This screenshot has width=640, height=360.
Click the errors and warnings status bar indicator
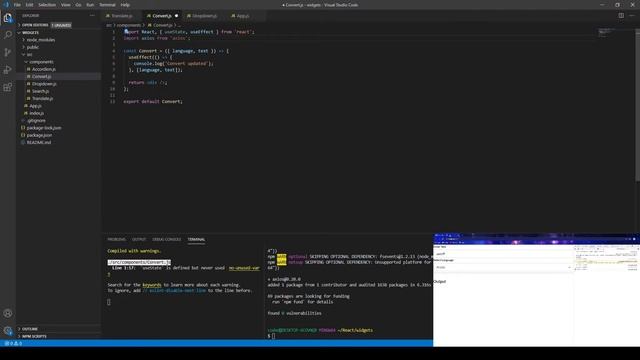[13, 343]
